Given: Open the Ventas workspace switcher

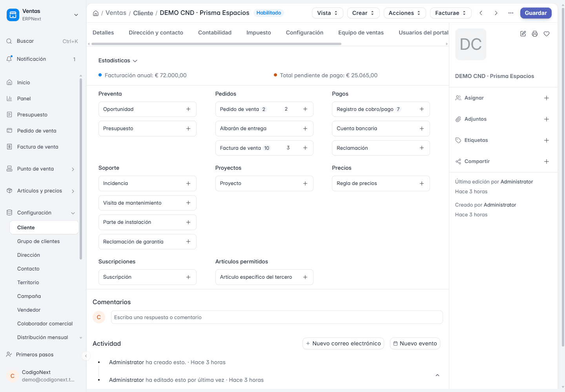Looking at the screenshot, I should pyautogui.click(x=76, y=15).
